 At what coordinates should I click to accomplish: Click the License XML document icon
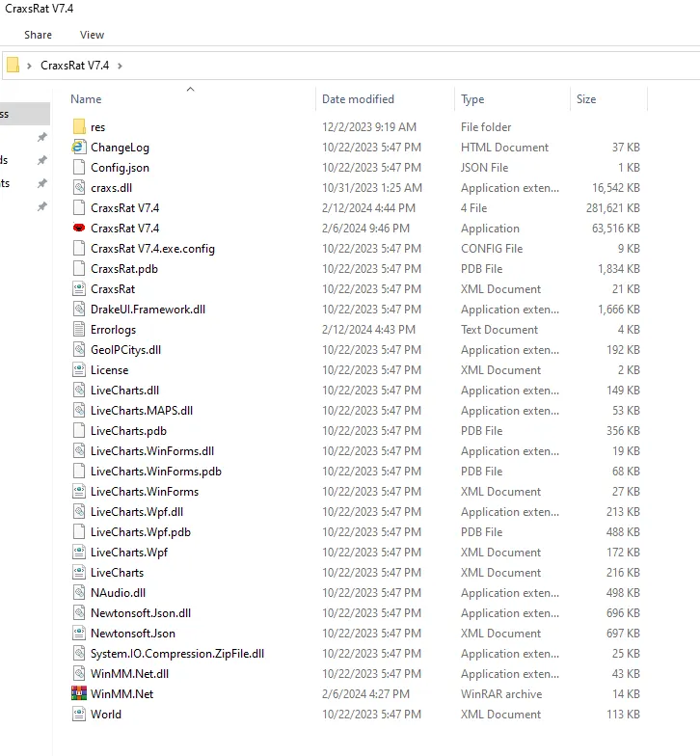(79, 370)
